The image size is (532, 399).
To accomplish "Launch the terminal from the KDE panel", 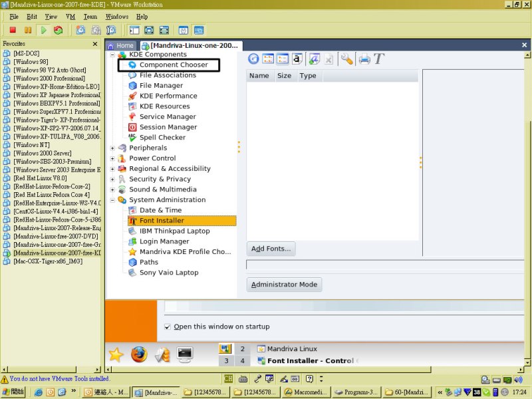I will click(x=185, y=354).
